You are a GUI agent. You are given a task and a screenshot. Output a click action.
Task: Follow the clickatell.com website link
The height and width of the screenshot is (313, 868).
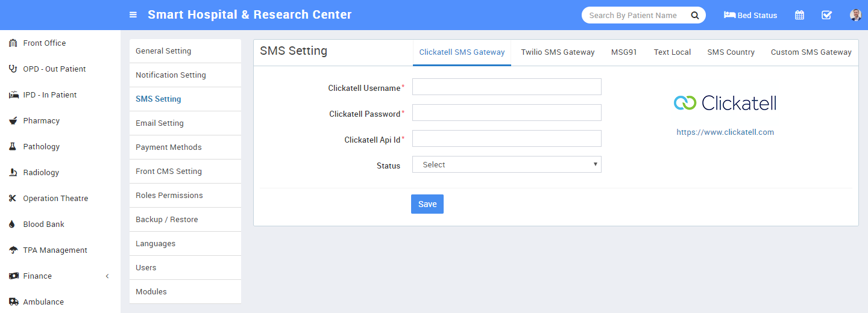tap(725, 132)
